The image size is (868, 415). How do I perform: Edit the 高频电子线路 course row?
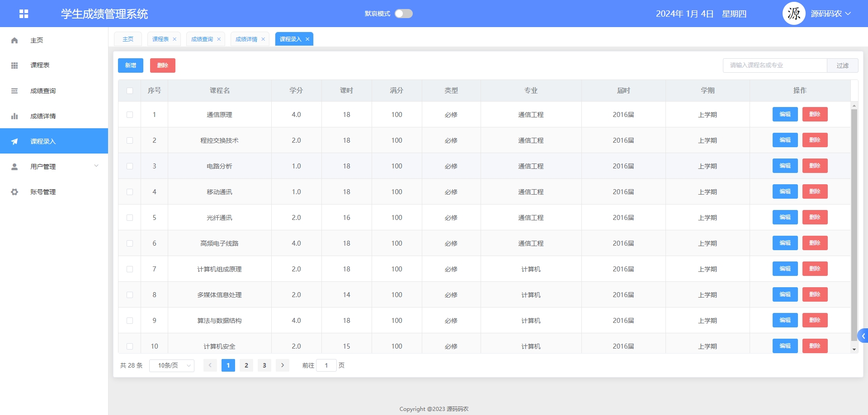point(785,243)
